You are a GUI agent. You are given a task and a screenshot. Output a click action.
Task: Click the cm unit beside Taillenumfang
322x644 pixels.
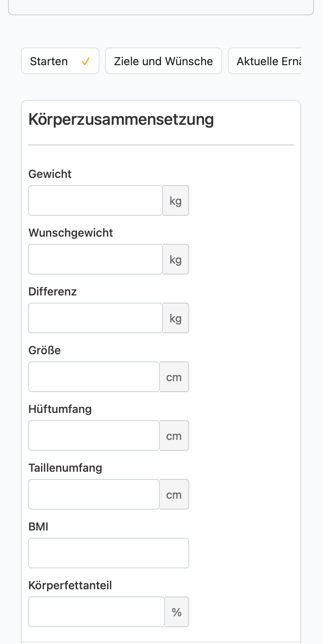[174, 494]
